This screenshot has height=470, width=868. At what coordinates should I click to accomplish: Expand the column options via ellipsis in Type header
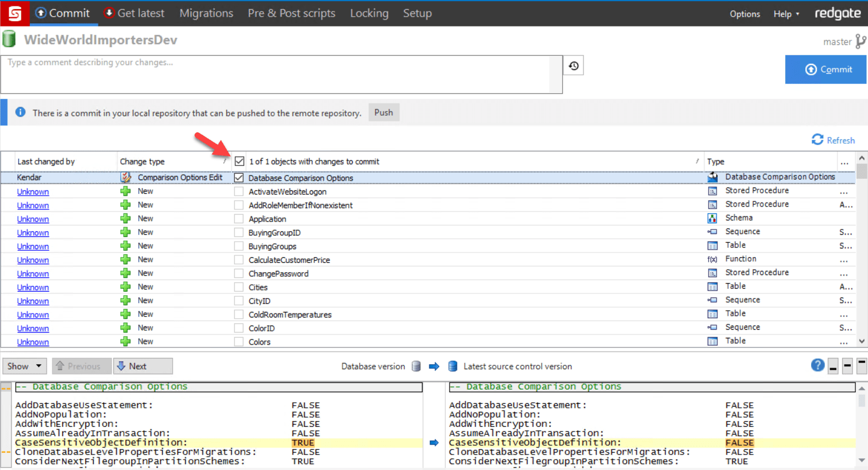(x=844, y=163)
